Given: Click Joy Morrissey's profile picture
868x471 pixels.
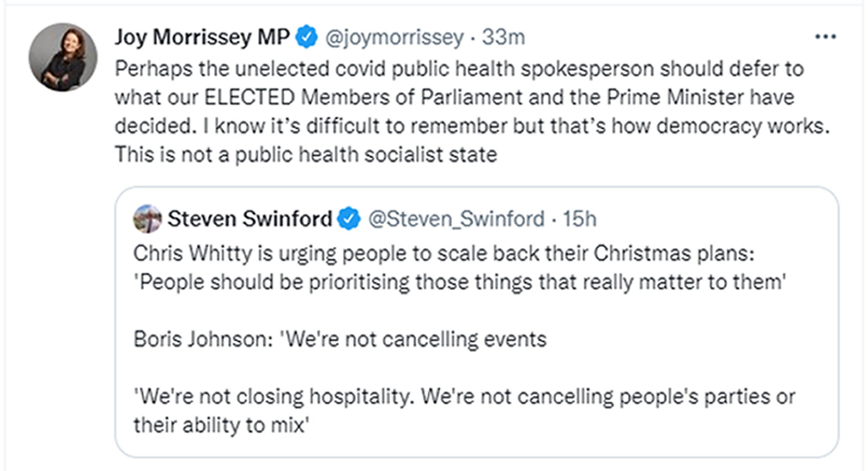Looking at the screenshot, I should click(63, 58).
